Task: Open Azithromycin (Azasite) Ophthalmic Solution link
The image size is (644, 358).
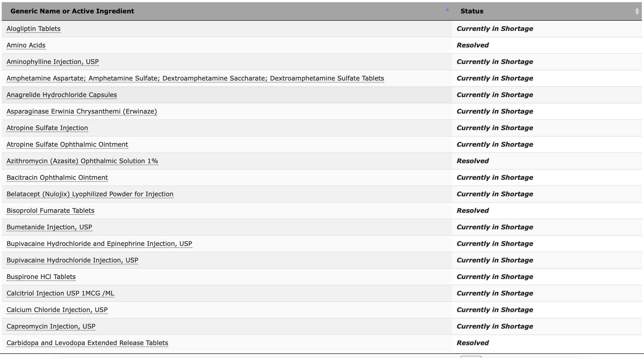Action: click(82, 161)
